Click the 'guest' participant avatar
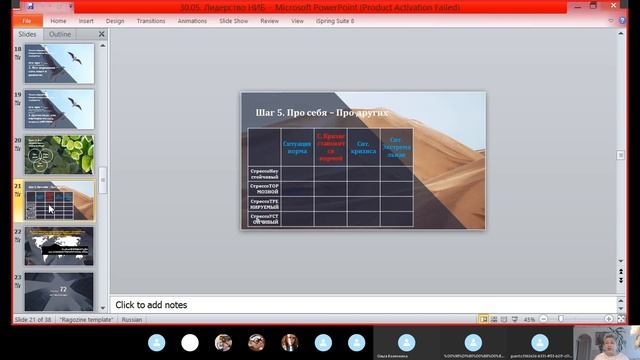This screenshot has width=640, height=360. coord(540,343)
